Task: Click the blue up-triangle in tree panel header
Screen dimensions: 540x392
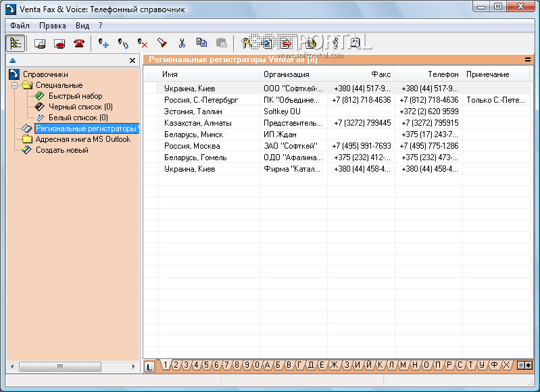Action: (x=13, y=61)
